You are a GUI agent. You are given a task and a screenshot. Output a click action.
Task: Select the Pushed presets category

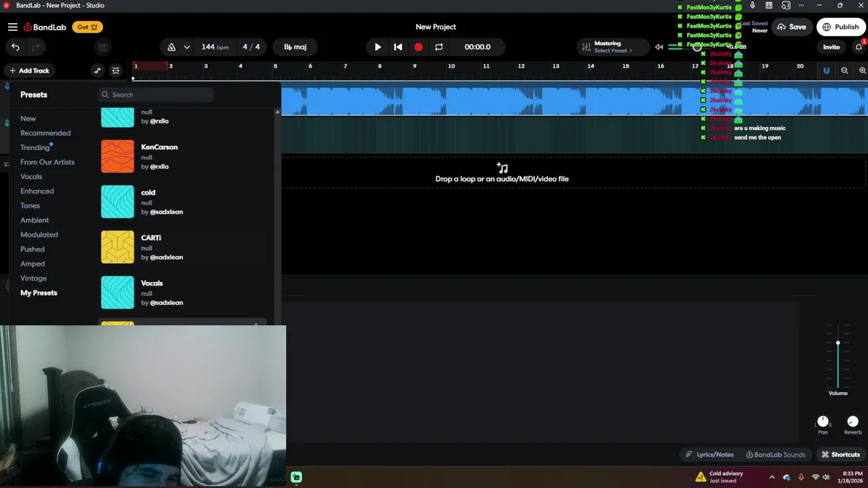pos(33,249)
